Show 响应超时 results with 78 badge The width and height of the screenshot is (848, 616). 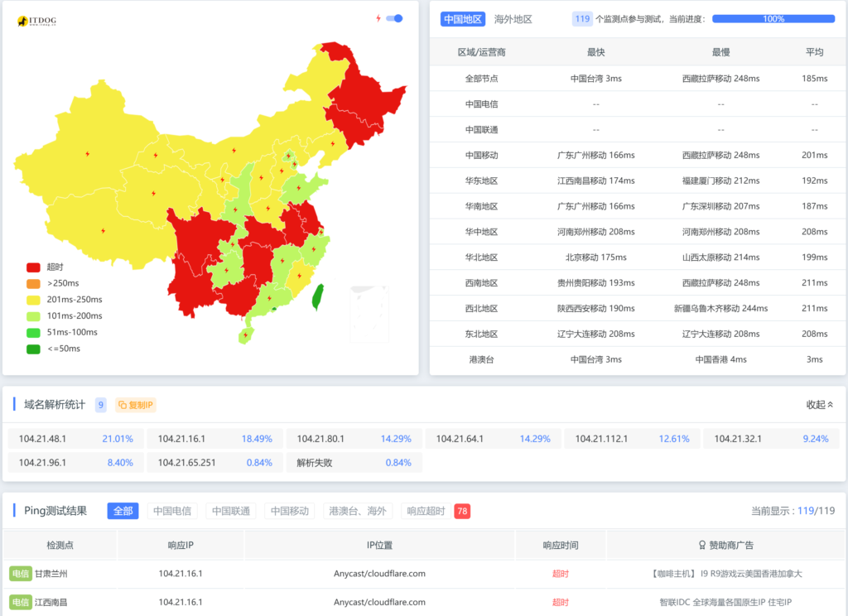(x=436, y=511)
